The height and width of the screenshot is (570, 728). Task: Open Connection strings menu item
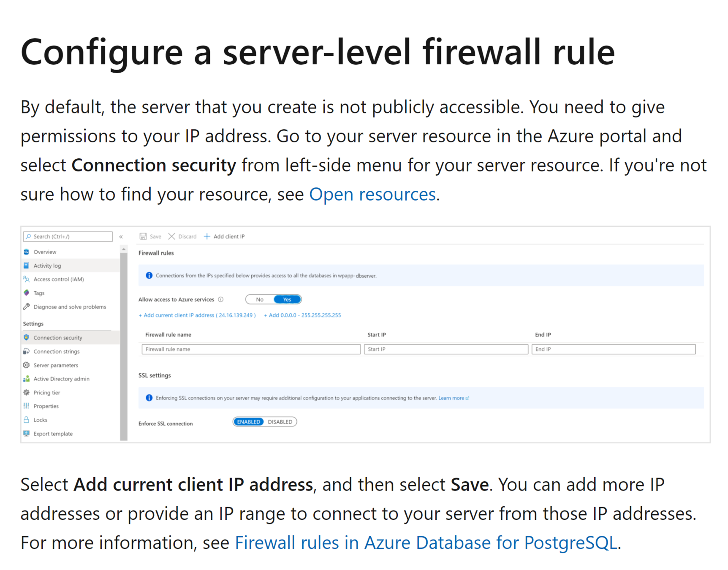click(x=71, y=351)
